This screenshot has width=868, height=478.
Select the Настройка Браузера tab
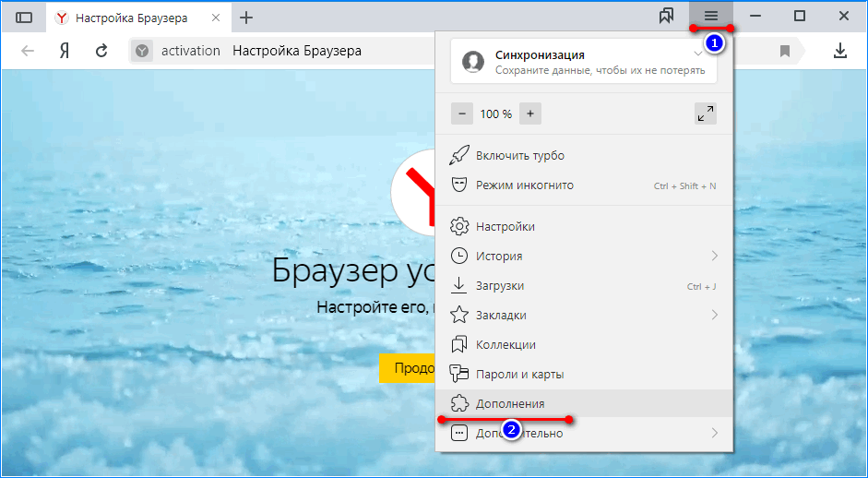pyautogui.click(x=138, y=18)
